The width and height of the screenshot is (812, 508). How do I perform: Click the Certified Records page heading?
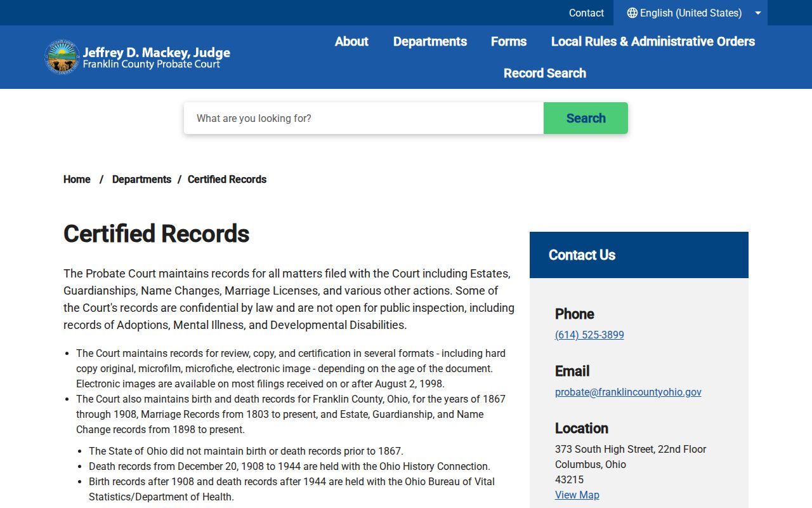pos(156,234)
